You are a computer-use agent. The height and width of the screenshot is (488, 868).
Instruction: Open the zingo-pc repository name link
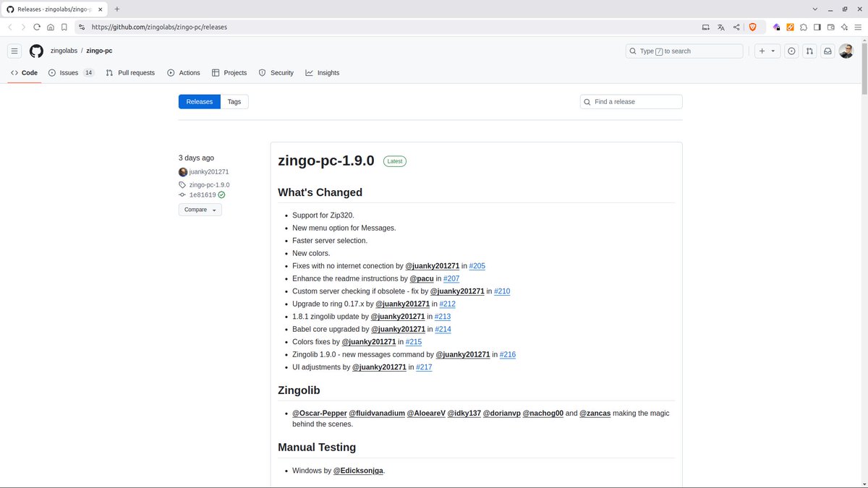pyautogui.click(x=99, y=51)
